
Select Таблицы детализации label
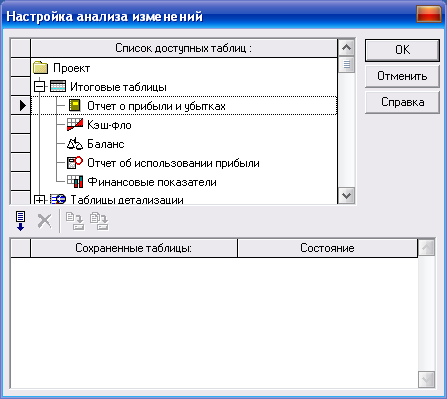tap(127, 200)
